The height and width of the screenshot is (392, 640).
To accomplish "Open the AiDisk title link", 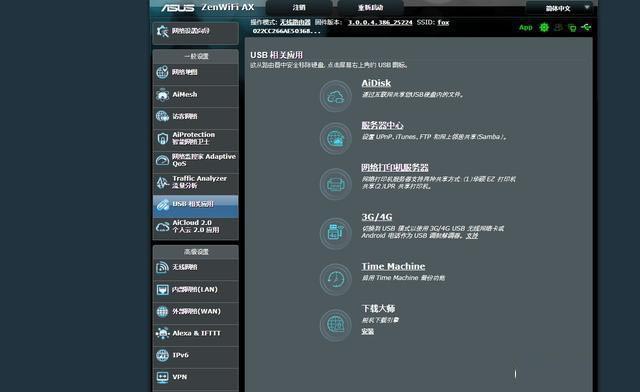I will tap(376, 83).
